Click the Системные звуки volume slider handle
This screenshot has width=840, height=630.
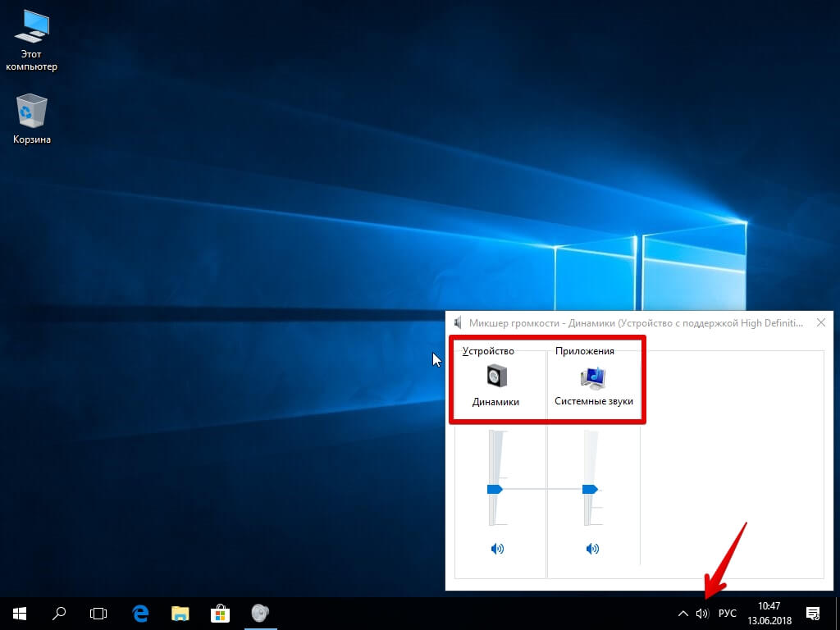(590, 489)
